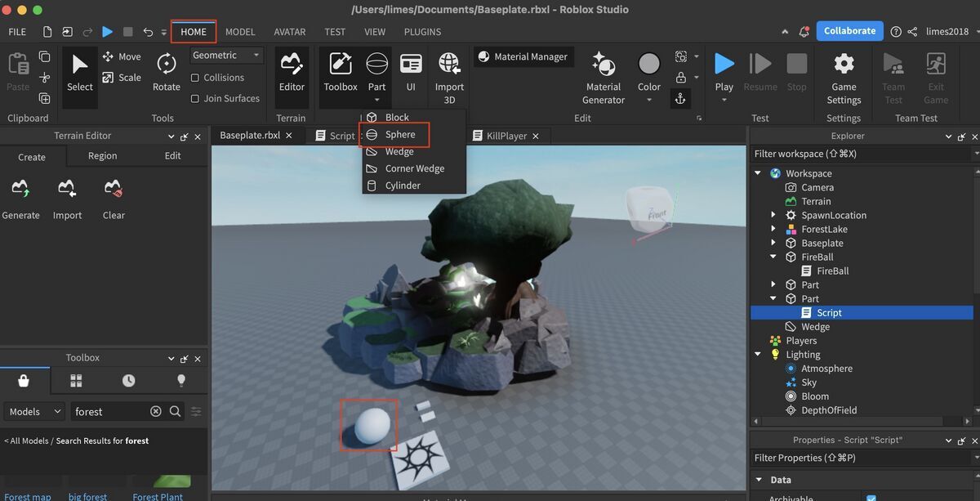Select the Move tool
The height and width of the screenshot is (501, 980).
point(122,56)
